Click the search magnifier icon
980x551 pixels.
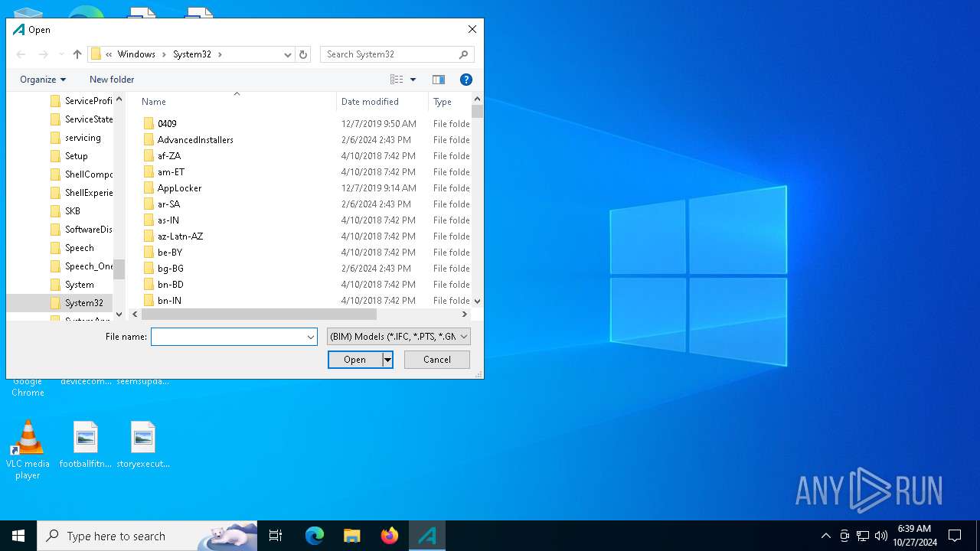(464, 54)
